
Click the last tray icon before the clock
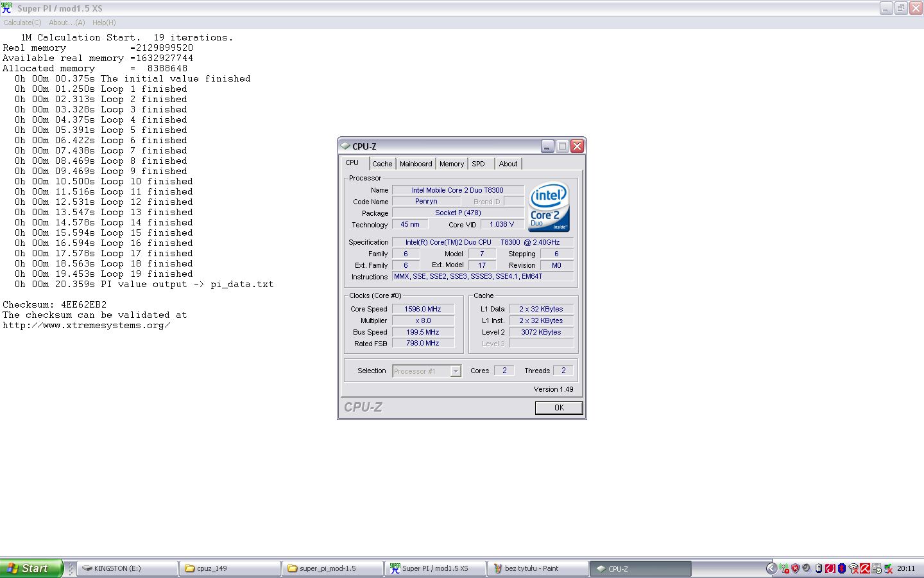(889, 568)
